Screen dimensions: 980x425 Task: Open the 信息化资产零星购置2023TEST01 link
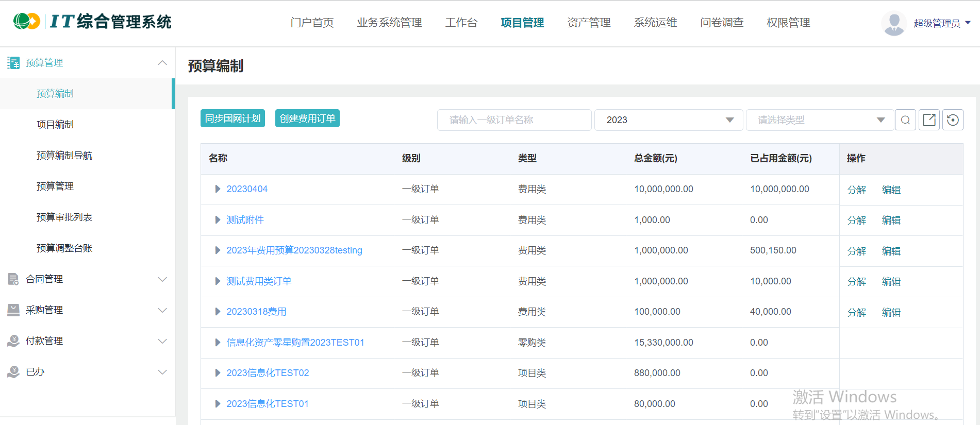295,343
